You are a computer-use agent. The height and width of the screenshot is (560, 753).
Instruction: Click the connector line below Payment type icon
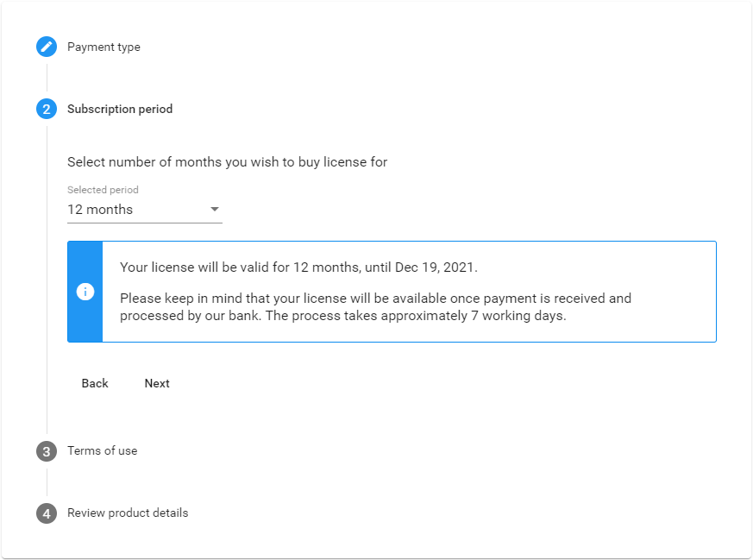[47, 78]
